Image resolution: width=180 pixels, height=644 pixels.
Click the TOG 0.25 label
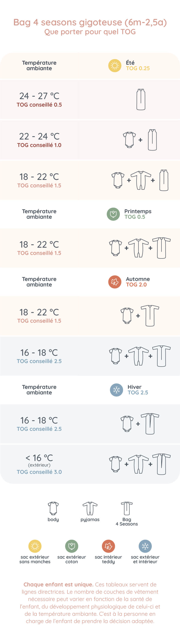pos(138,68)
